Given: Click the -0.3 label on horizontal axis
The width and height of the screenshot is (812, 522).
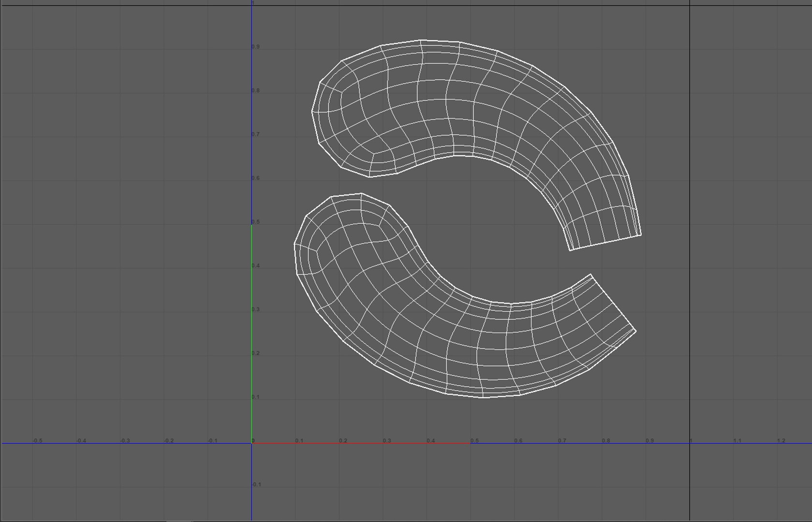Looking at the screenshot, I should (125, 441).
